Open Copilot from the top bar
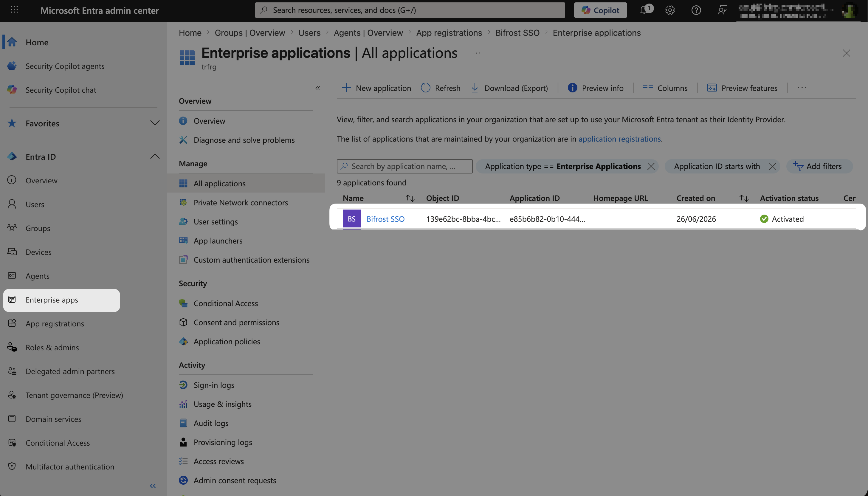Image resolution: width=868 pixels, height=496 pixels. 600,10
